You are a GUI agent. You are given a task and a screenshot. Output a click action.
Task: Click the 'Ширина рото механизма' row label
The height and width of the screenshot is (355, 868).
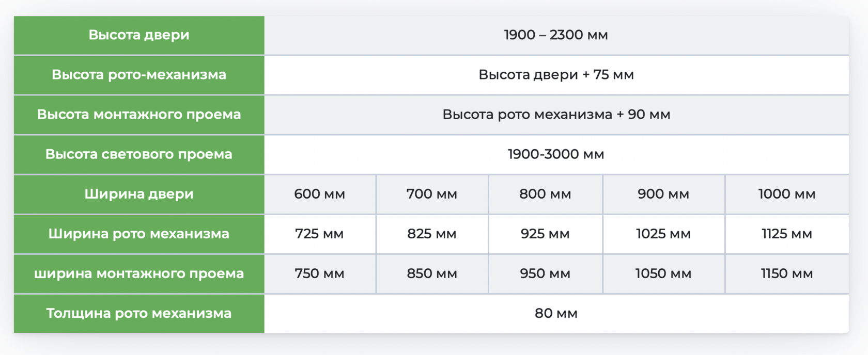138,234
